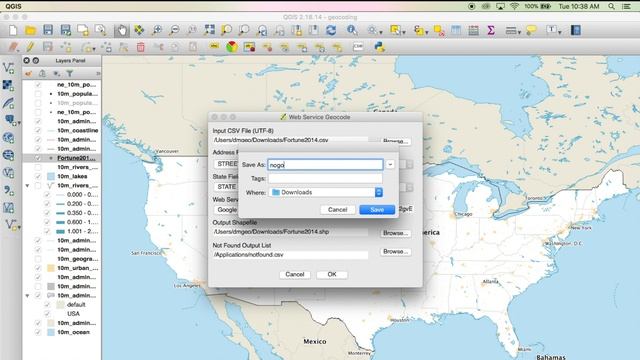Click Cancel in the save dialog

click(x=338, y=210)
